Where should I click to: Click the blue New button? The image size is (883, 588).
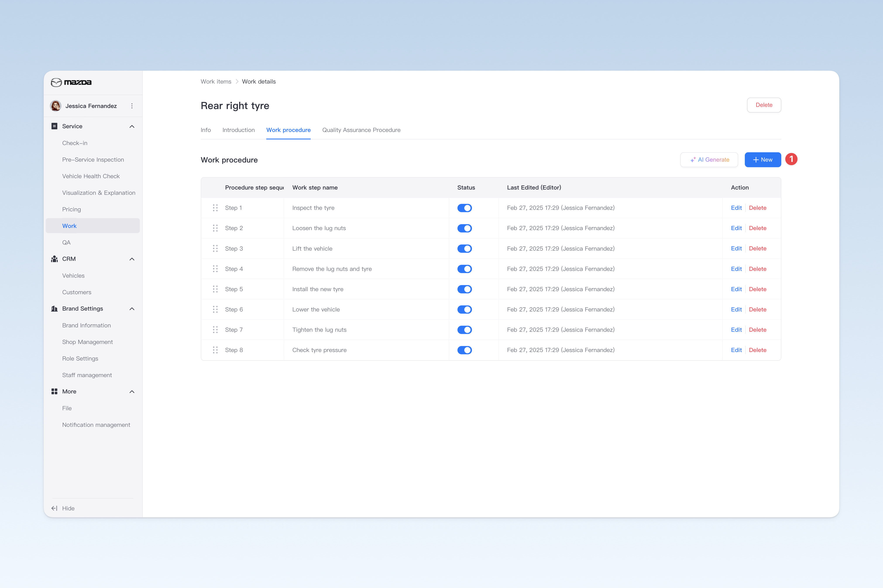point(763,160)
